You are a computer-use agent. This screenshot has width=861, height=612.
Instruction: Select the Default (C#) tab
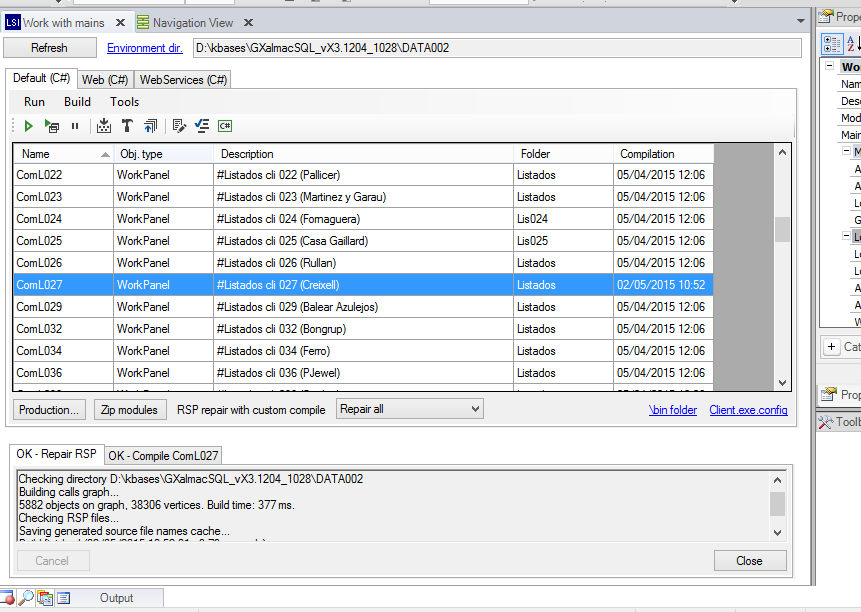tap(41, 78)
